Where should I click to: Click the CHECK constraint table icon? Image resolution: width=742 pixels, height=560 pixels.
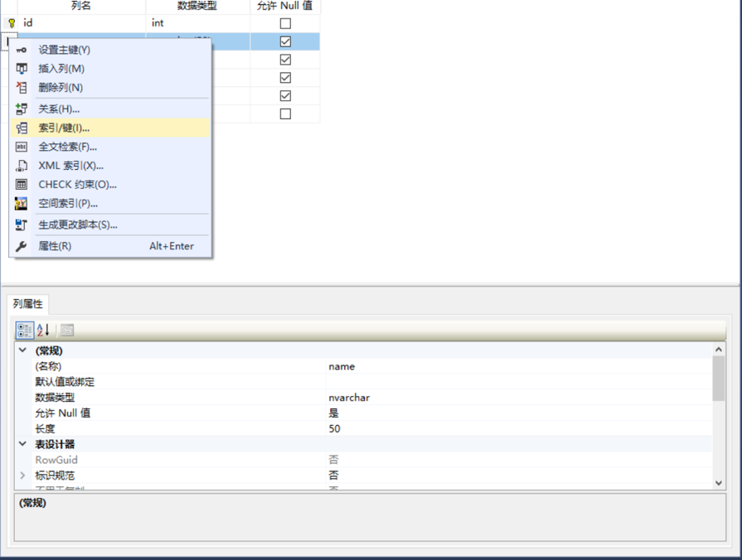[x=22, y=185]
